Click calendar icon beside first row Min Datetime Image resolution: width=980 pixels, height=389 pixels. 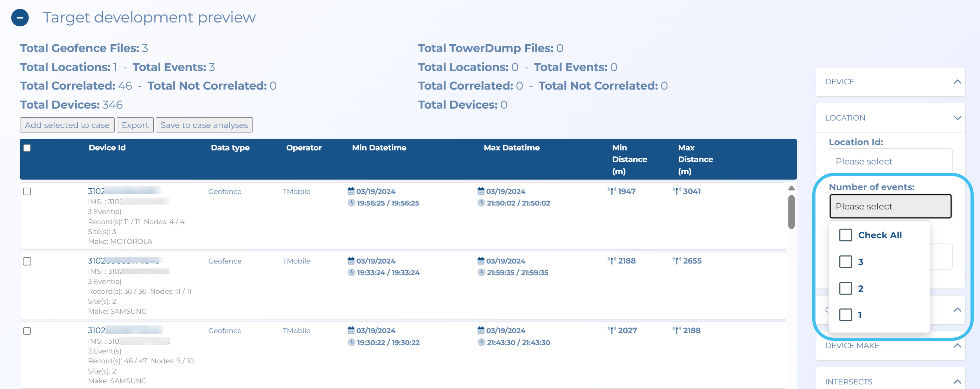[x=351, y=191]
